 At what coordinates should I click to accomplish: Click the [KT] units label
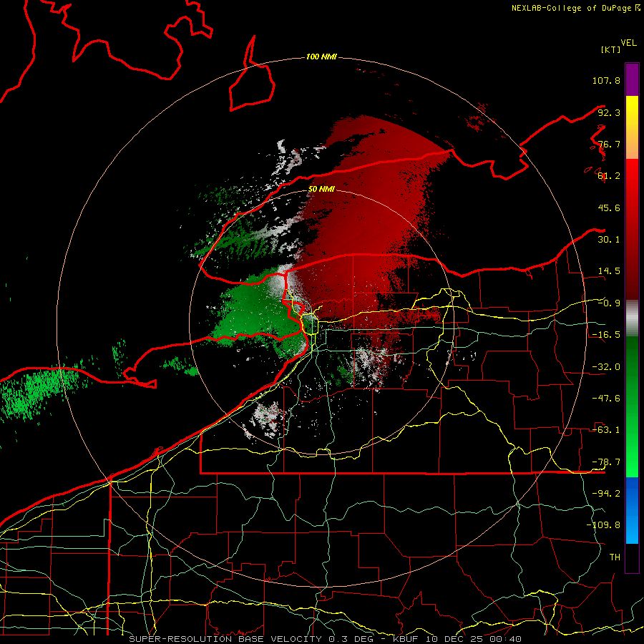pyautogui.click(x=610, y=49)
